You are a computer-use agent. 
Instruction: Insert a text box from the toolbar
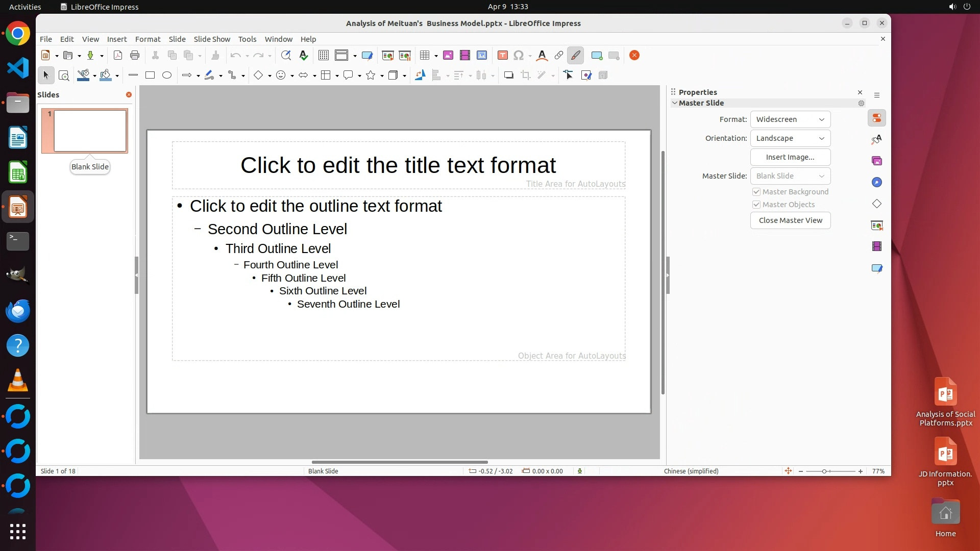pyautogui.click(x=503, y=56)
